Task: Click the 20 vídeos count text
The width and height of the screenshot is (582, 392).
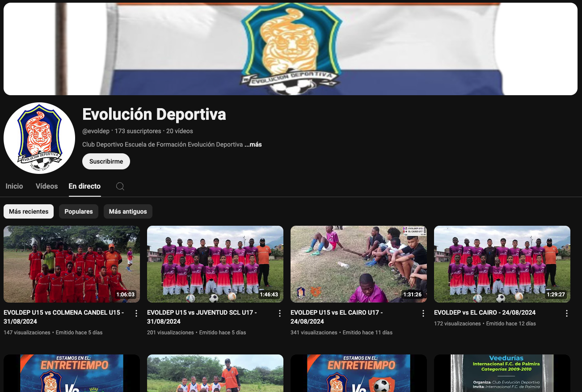Action: 180,131
